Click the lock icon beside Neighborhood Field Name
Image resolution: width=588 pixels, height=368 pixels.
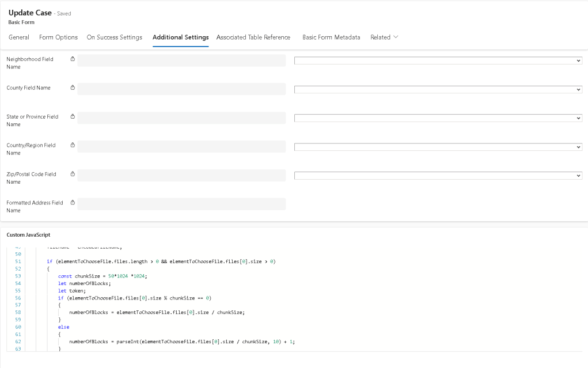click(72, 59)
